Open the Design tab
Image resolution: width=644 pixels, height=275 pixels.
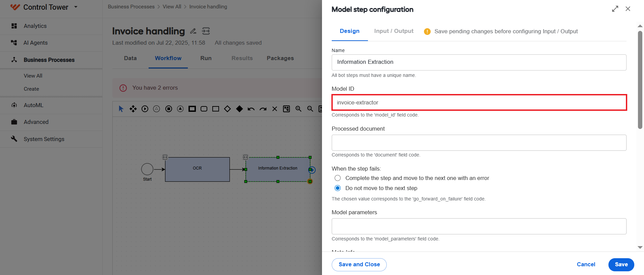coord(350,31)
